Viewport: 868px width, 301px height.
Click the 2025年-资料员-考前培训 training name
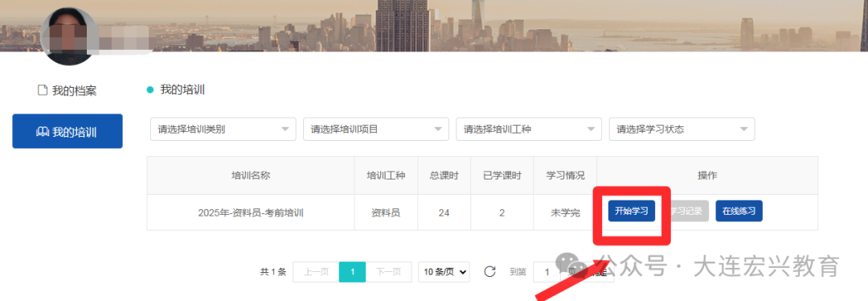251,212
